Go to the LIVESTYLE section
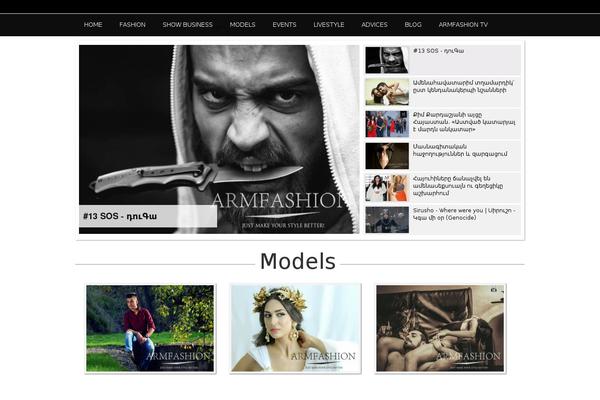Viewport: 600px width, 400px height. (x=329, y=25)
